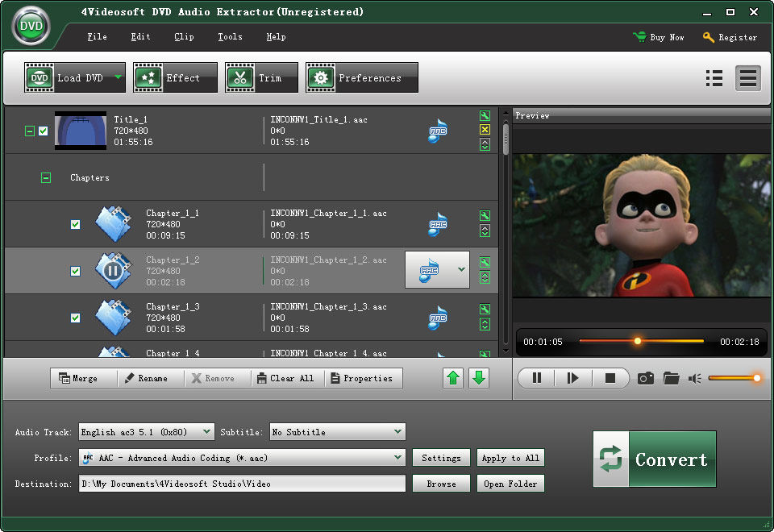Screen dimensions: 774x532
Task: Click the Apply to All button
Action: click(510, 458)
